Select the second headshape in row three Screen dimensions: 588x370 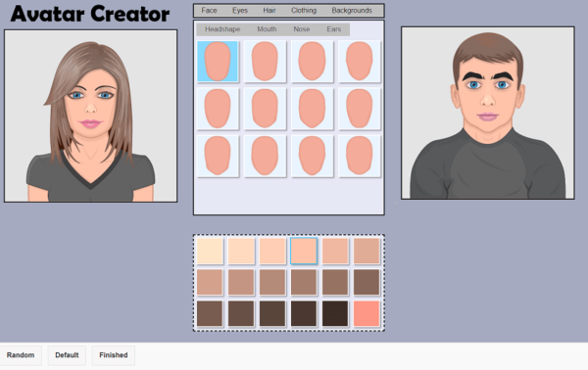pos(265,156)
